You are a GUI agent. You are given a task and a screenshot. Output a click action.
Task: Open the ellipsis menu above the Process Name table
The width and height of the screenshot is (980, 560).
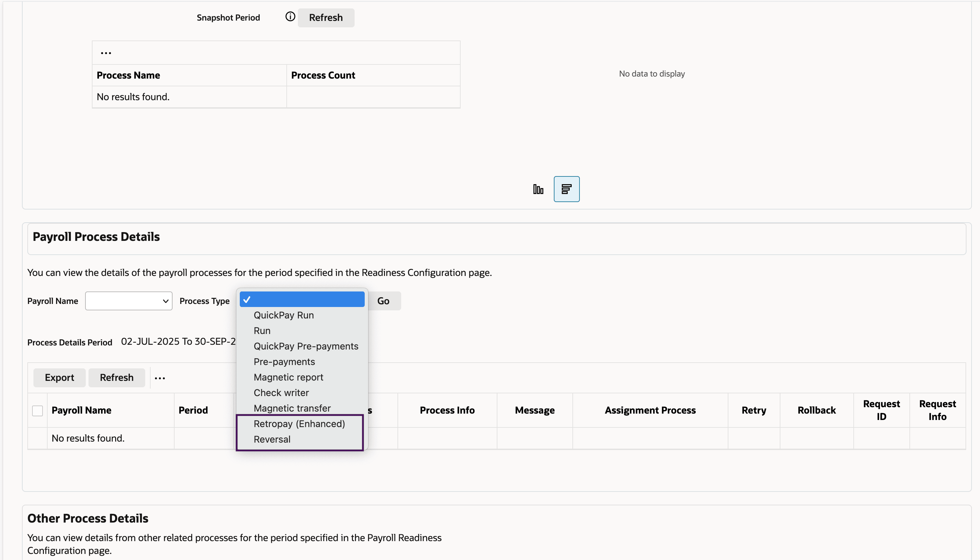click(105, 53)
